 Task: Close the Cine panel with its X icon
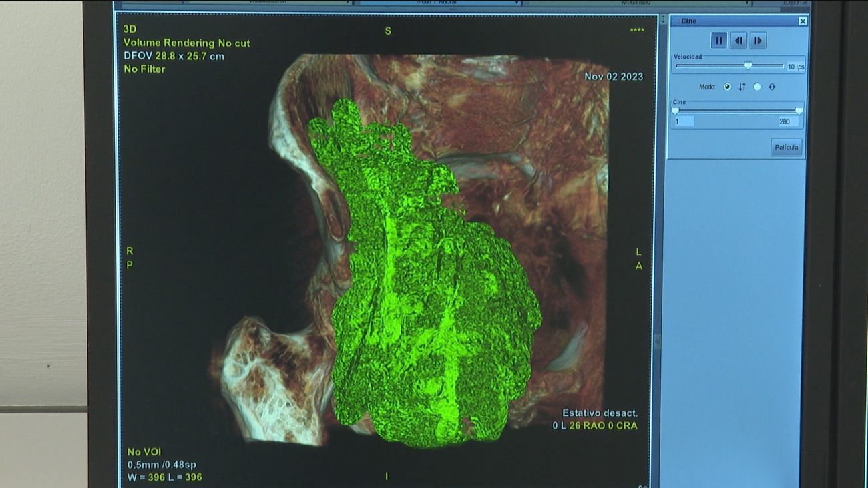[803, 21]
